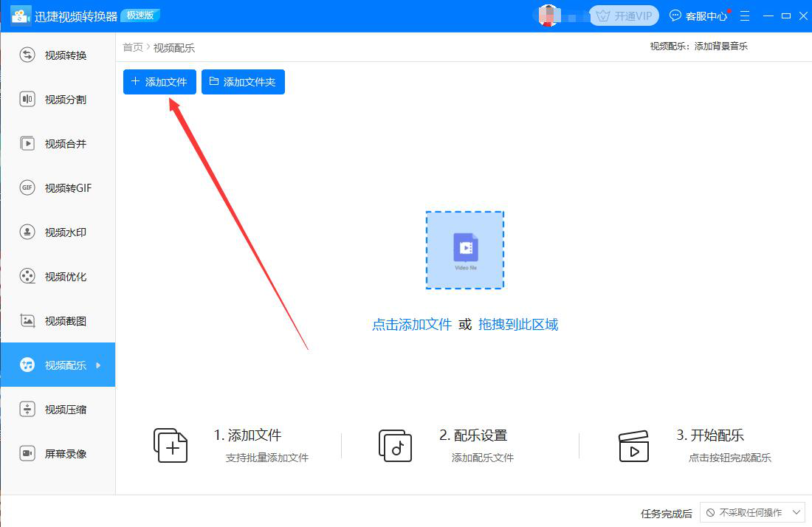
Task: Click the 3. 开始配乐 step title
Action: pos(710,435)
